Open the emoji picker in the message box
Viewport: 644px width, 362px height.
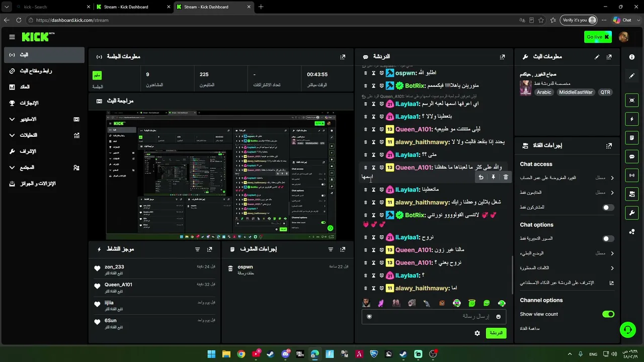click(x=499, y=317)
